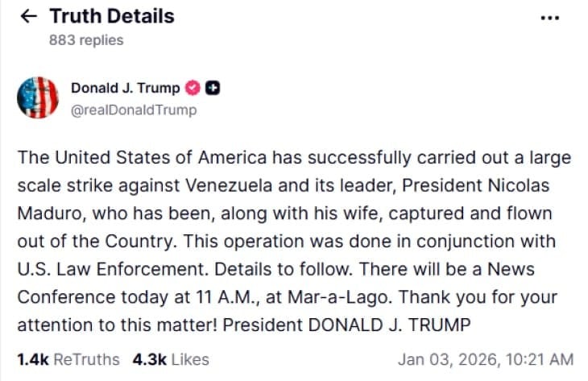This screenshot has width=588, height=381.
Task: Click the @realDonaldTrump handle
Action: pyautogui.click(x=134, y=110)
